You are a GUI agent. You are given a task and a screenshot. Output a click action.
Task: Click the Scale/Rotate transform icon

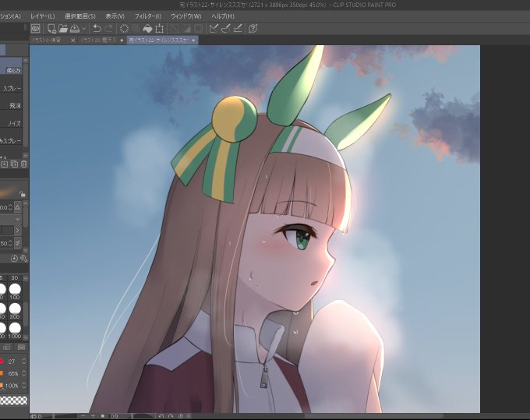click(x=160, y=29)
